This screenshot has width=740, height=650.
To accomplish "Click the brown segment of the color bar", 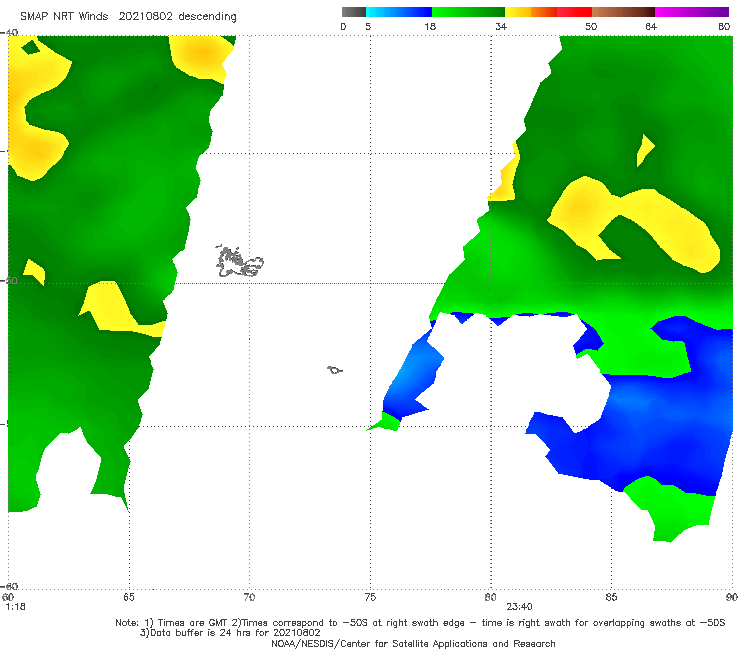I will click(x=623, y=12).
